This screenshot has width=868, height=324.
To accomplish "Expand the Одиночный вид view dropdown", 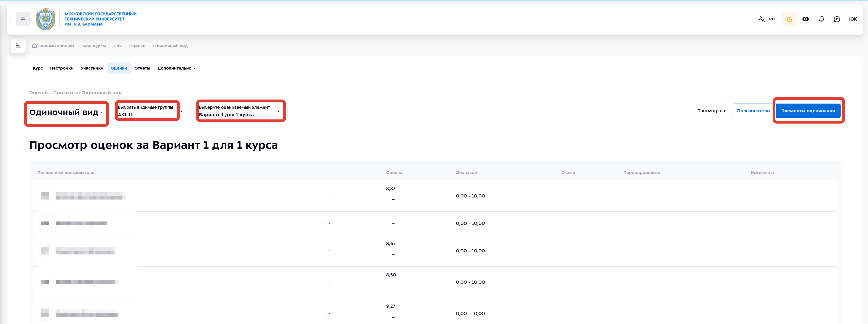I will (x=66, y=113).
